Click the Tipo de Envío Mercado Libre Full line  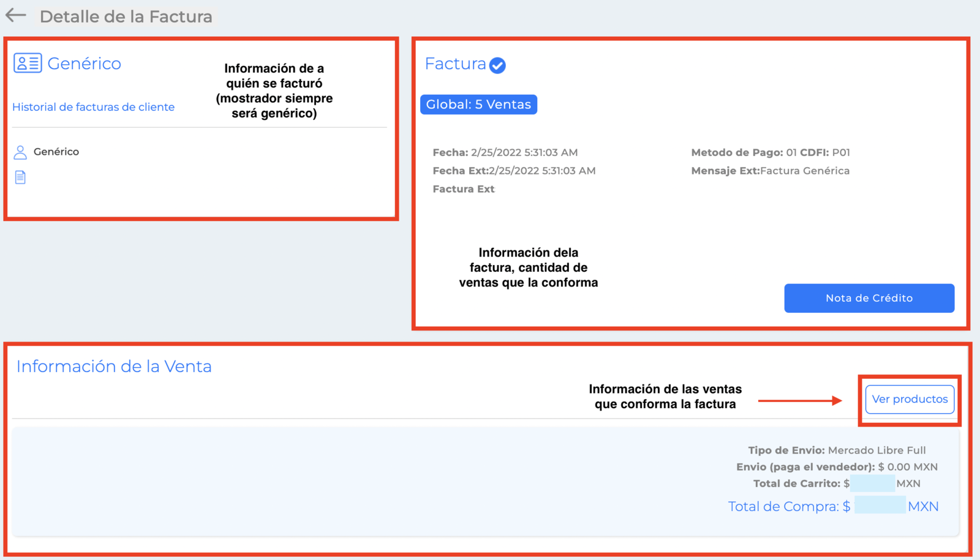(837, 450)
